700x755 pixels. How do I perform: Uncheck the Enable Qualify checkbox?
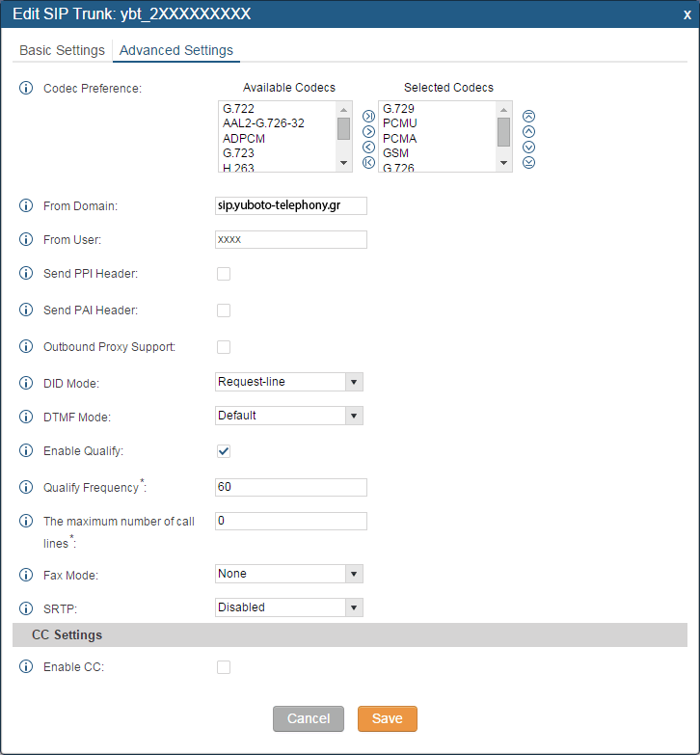(224, 451)
